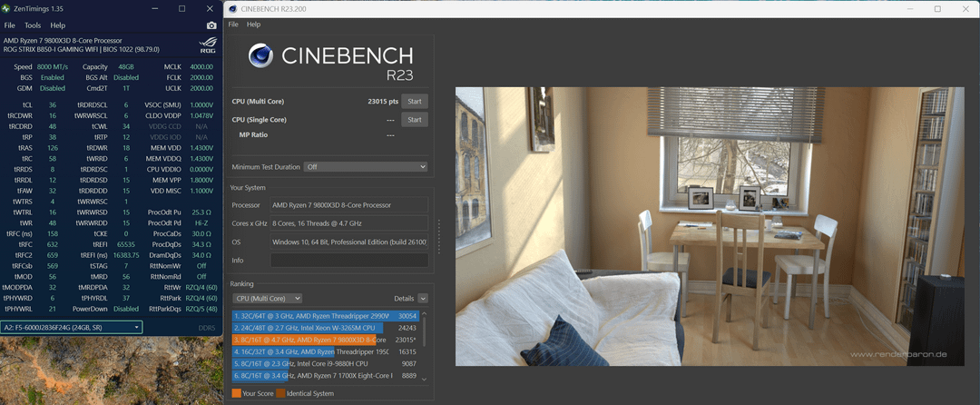
Task: Start the CPU Single Core test
Action: pyautogui.click(x=415, y=119)
